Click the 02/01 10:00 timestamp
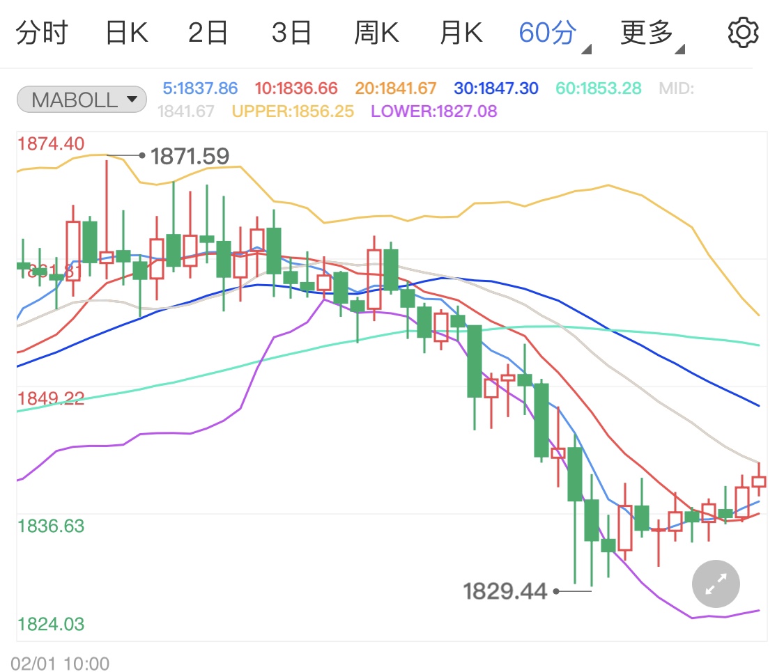784x672 pixels. [x=60, y=664]
